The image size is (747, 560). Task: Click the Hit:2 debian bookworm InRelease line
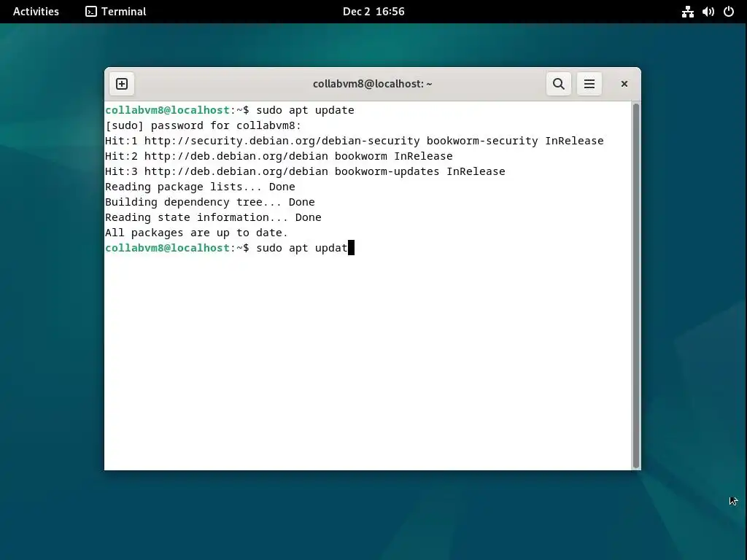click(279, 156)
